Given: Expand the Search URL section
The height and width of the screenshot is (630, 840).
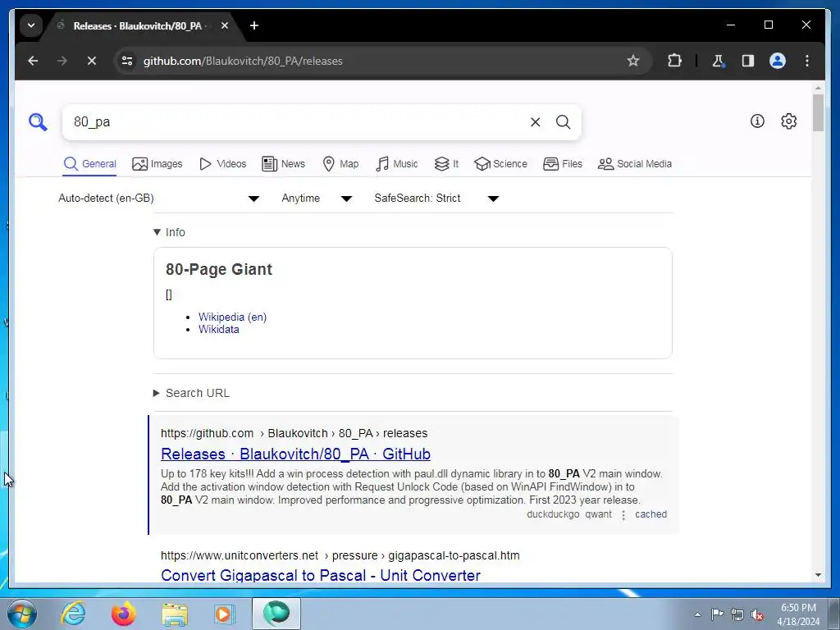Looking at the screenshot, I should click(x=191, y=393).
